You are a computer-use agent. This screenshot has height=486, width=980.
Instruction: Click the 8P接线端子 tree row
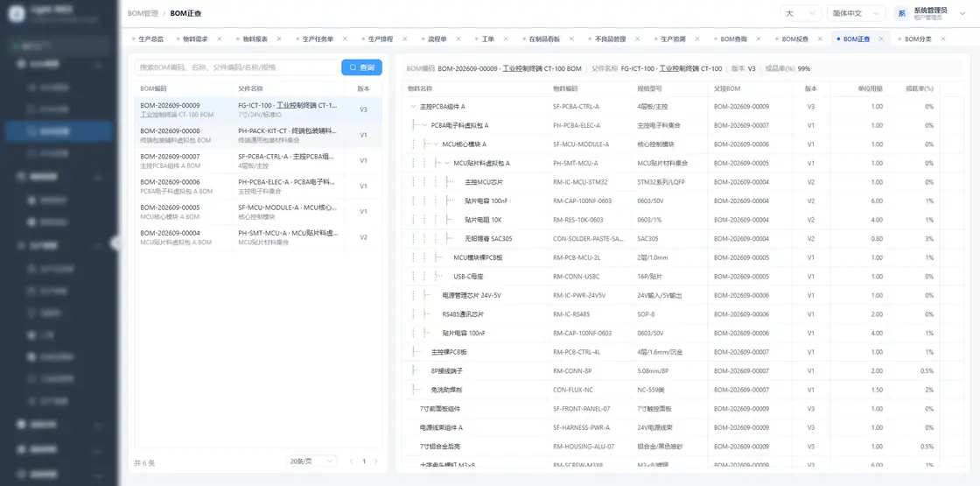click(x=682, y=371)
